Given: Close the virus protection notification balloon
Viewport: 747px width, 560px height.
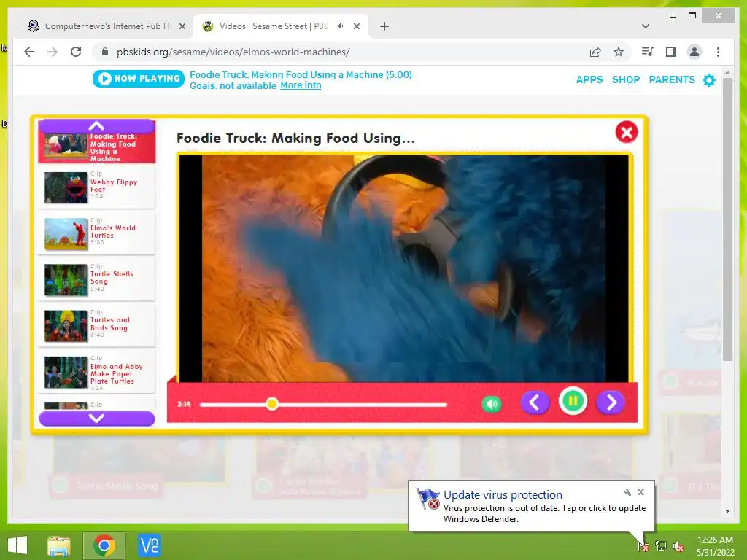Looking at the screenshot, I should (640, 492).
